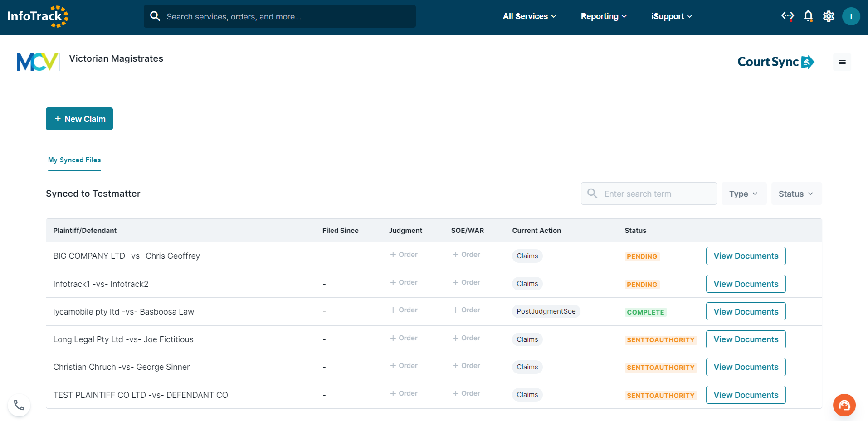
Task: Click lycamobile pty ltd -vs- Basboosa Law
Action: point(123,312)
